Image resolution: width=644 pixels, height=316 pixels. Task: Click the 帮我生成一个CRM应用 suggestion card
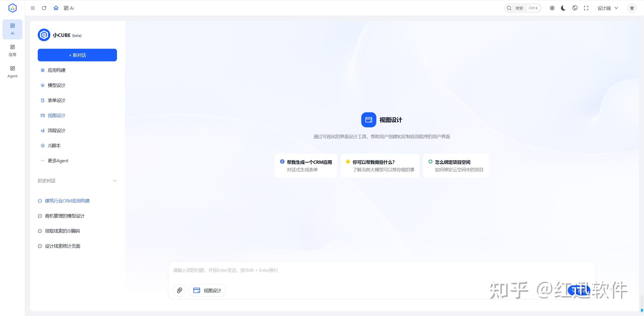[306, 166]
